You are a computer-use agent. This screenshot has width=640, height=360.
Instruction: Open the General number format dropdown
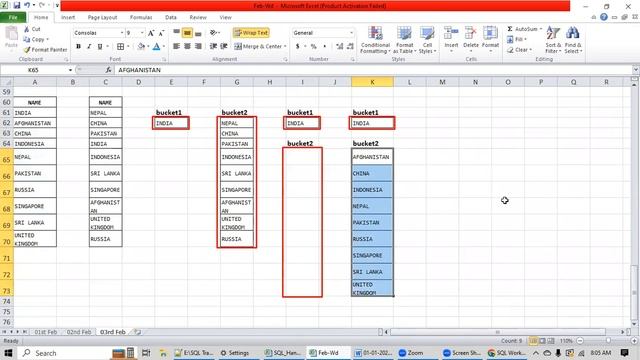[x=351, y=33]
